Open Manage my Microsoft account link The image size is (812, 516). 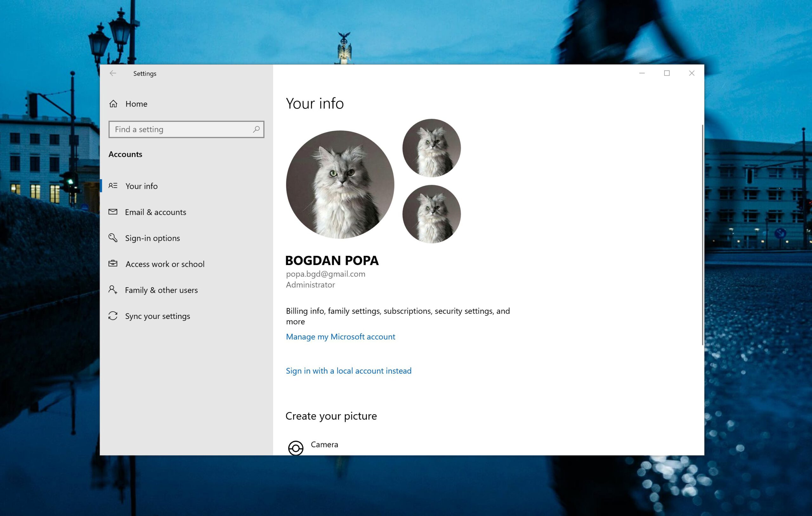(341, 336)
